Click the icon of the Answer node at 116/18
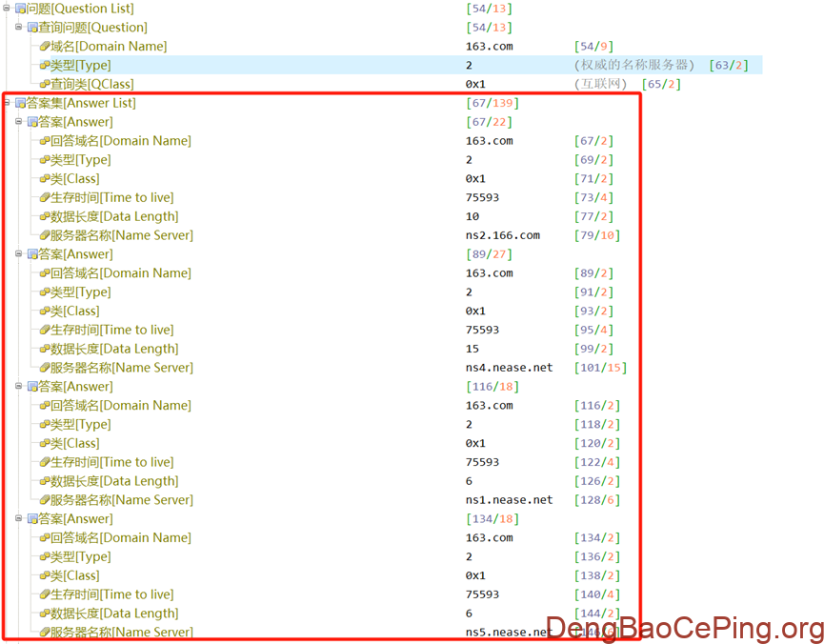Image resolution: width=824 pixels, height=644 pixels. click(x=32, y=387)
